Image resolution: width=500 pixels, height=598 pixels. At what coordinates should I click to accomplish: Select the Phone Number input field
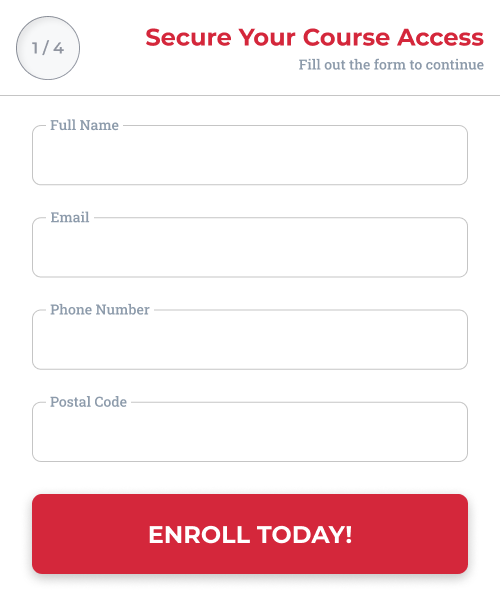coord(250,339)
